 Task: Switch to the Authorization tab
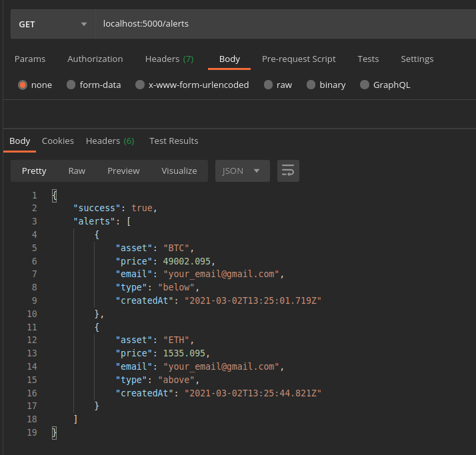point(95,59)
